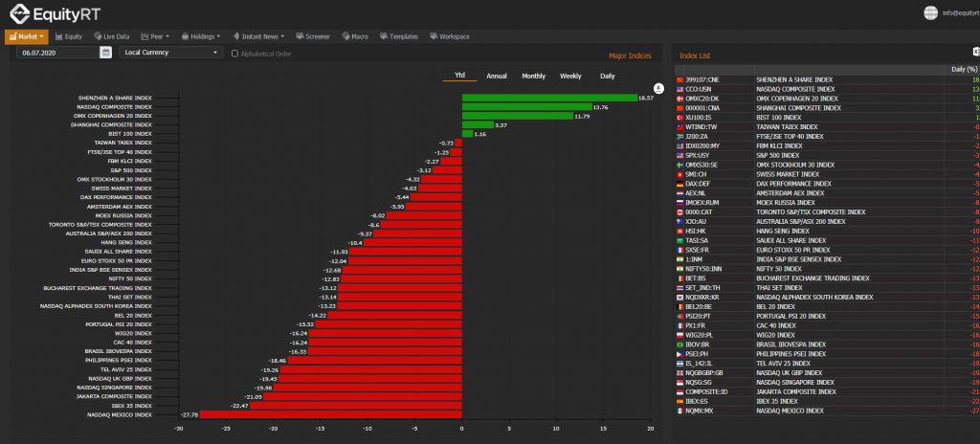Open the Market dropdown menu

(x=26, y=37)
